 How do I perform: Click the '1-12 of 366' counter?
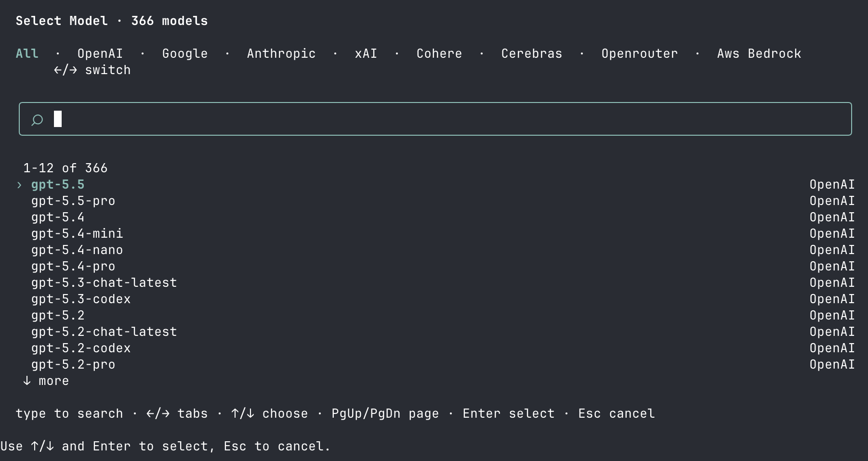point(66,168)
